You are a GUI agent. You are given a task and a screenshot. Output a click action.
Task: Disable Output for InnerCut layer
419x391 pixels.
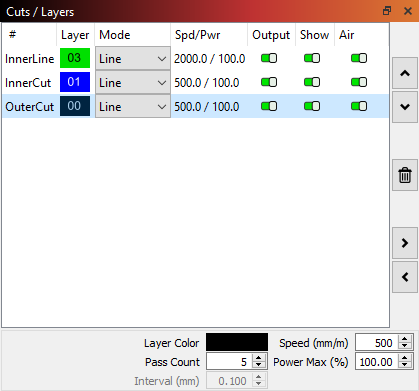coord(269,82)
